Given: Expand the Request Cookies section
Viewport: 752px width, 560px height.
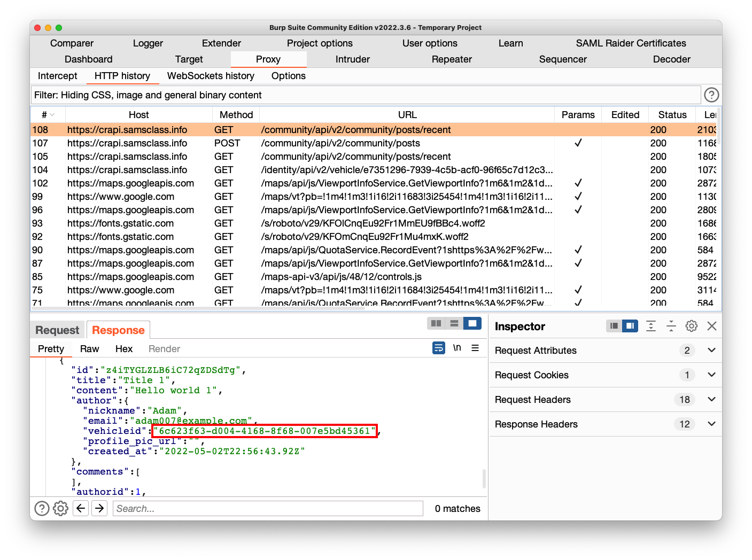Looking at the screenshot, I should click(711, 375).
